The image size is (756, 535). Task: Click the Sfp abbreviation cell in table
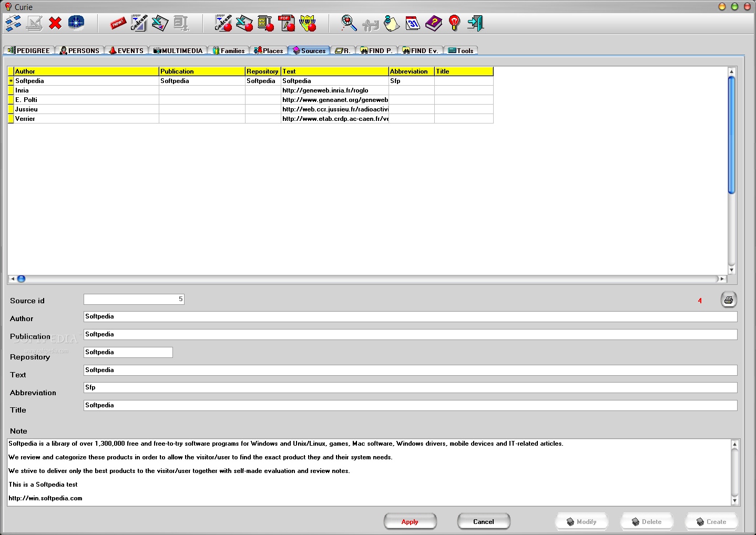(411, 81)
